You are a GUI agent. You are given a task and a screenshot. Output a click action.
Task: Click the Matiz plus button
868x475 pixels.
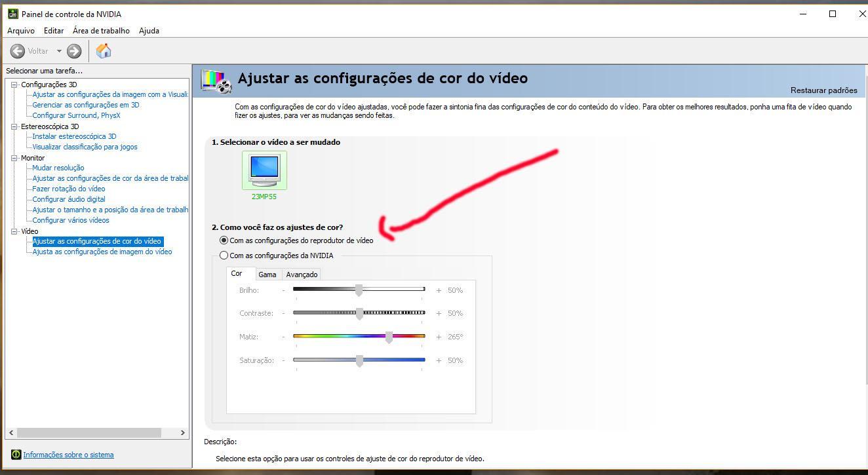tap(439, 337)
